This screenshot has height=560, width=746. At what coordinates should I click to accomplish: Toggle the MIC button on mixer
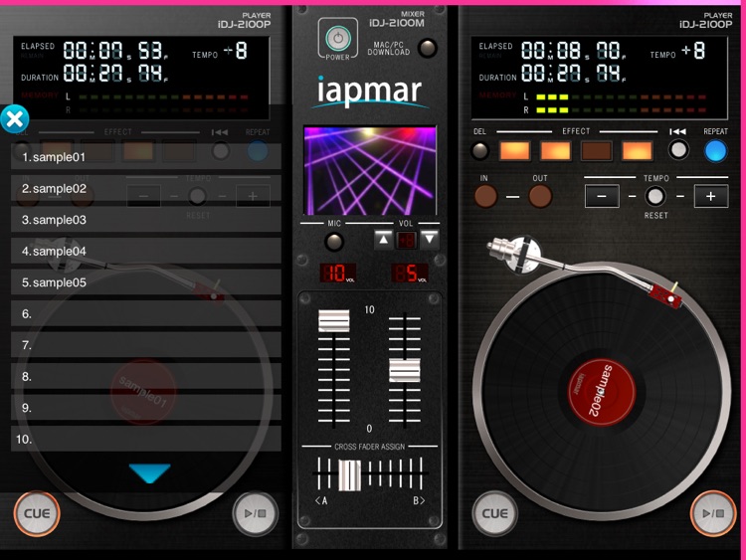(334, 242)
